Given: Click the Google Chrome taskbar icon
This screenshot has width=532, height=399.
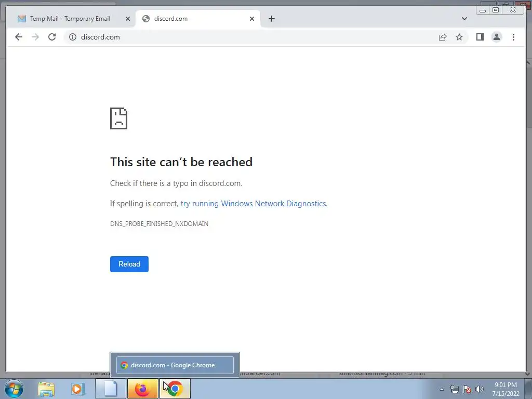Looking at the screenshot, I should (x=175, y=389).
